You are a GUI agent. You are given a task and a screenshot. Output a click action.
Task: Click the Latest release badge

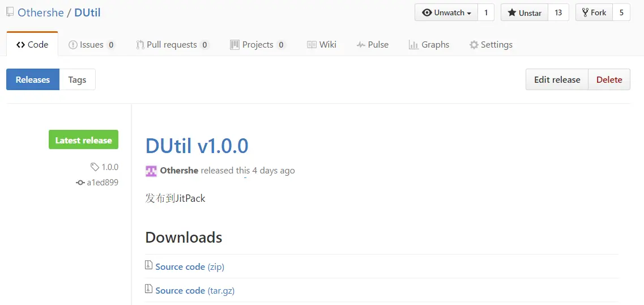[x=83, y=139]
